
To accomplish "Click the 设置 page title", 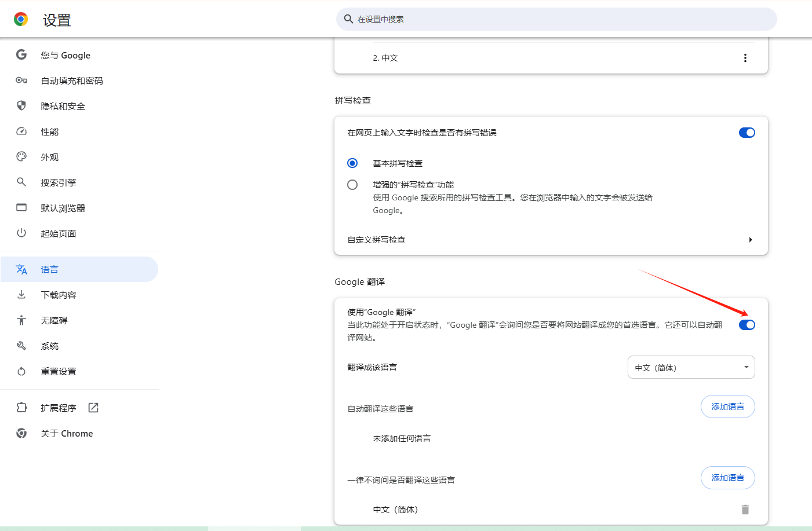I will click(57, 20).
